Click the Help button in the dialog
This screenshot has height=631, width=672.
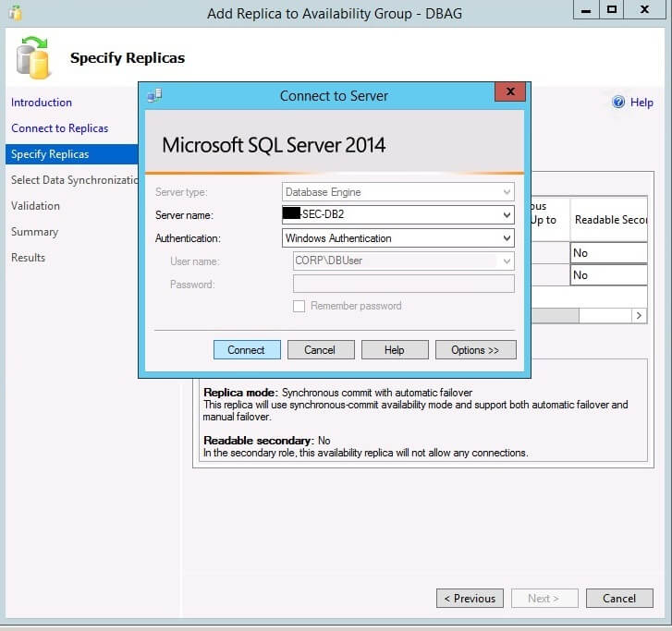pos(395,350)
